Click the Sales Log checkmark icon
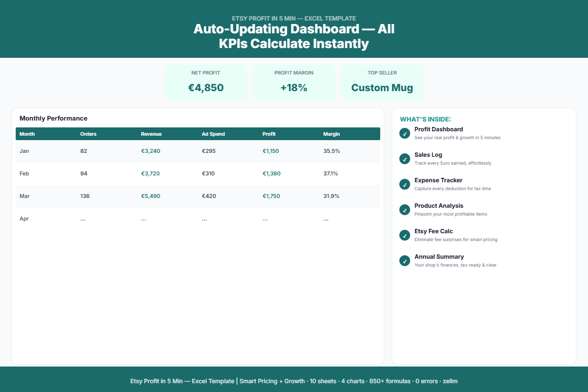Image resolution: width=588 pixels, height=392 pixels. 405,159
